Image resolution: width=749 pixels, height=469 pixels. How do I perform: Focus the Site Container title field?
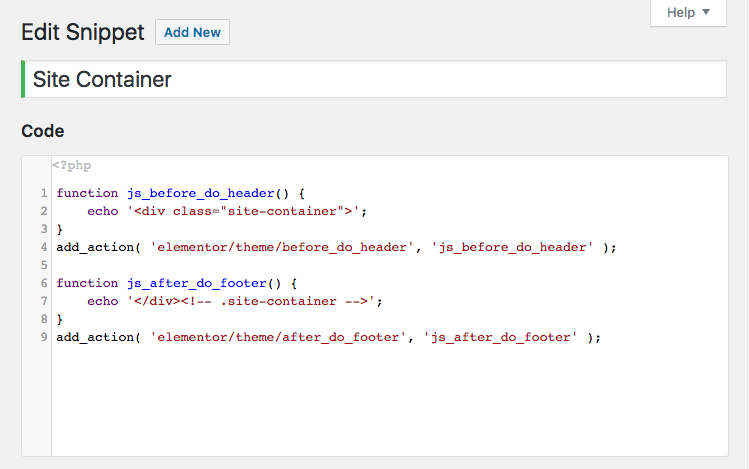coord(375,79)
